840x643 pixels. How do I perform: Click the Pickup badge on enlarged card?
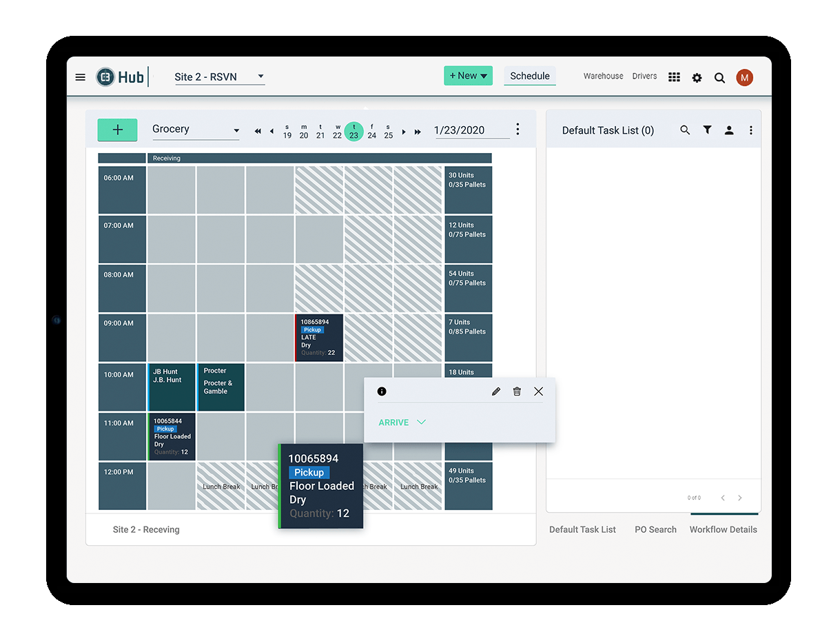tap(309, 472)
